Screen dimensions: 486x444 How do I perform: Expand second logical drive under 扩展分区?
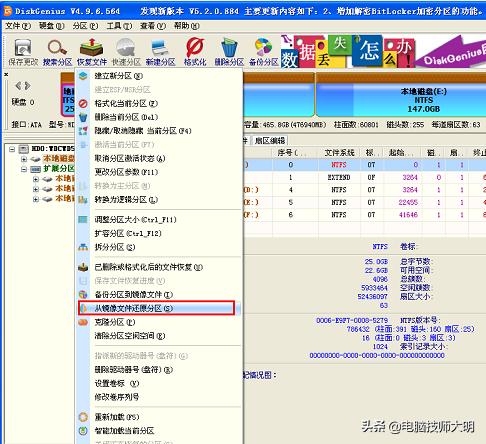36,189
